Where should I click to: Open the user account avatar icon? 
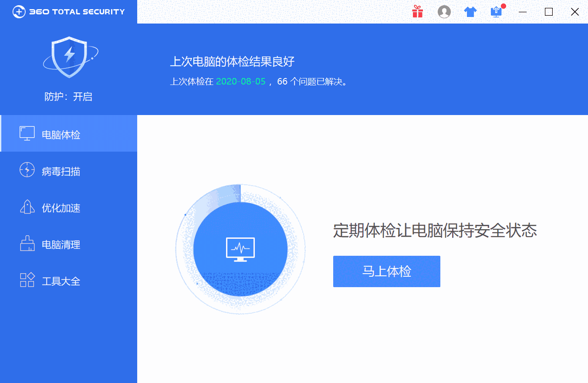click(x=444, y=12)
